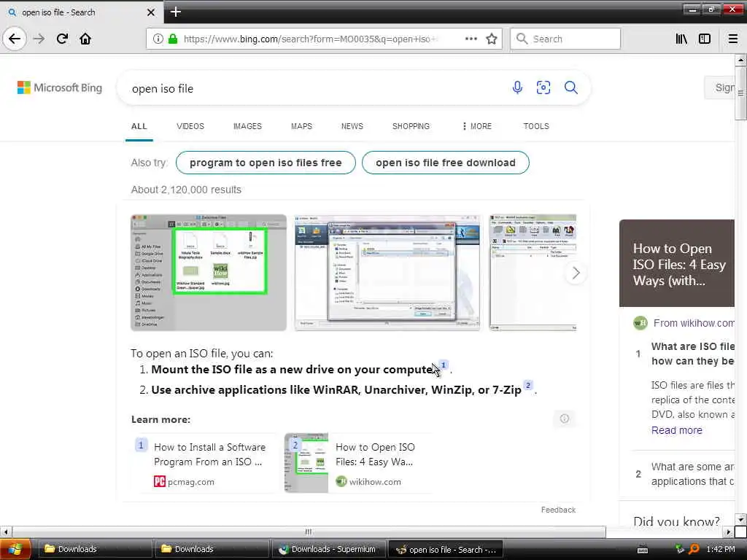Open the second file dialog thumbnail
The width and height of the screenshot is (747, 560).
[387, 273]
